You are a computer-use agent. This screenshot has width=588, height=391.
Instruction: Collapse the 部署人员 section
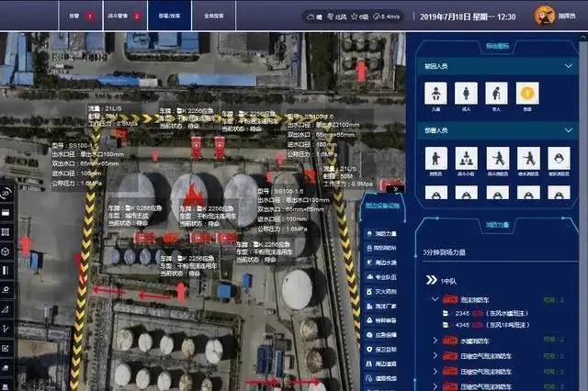pyautogui.click(x=569, y=130)
